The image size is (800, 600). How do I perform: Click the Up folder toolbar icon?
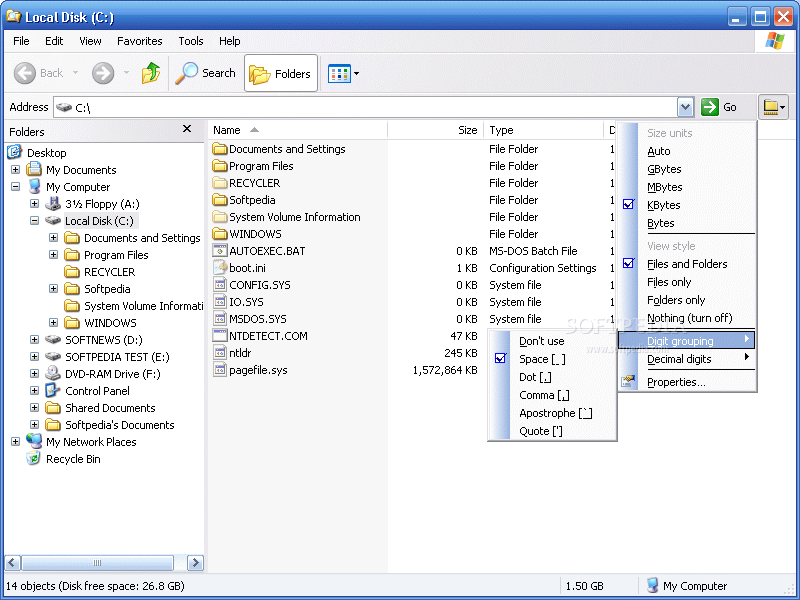coord(151,73)
